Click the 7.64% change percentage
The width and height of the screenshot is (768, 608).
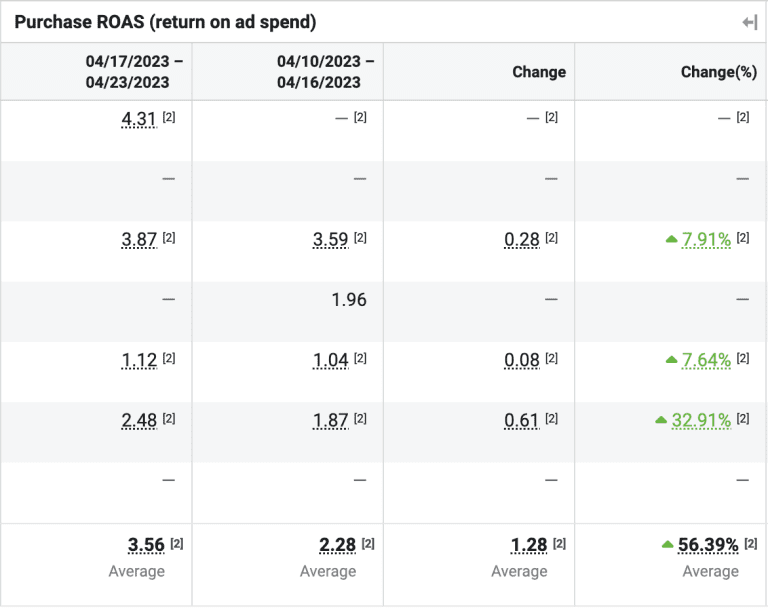coord(706,360)
